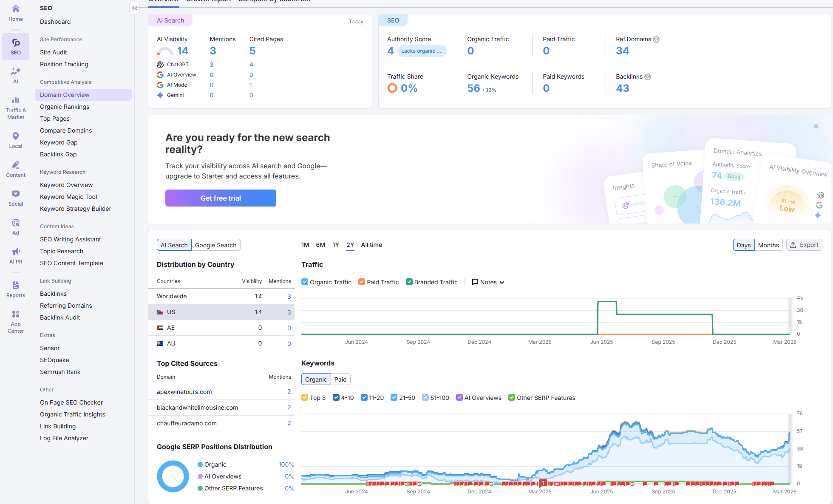Switch keywords view to Paid
This screenshot has height=504, width=833.
340,379
